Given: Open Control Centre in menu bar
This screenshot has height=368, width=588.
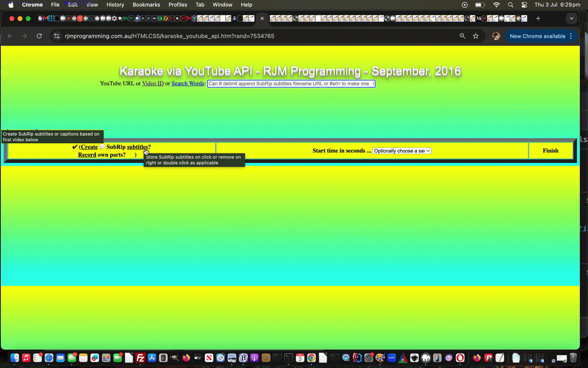Looking at the screenshot, I should point(524,5).
